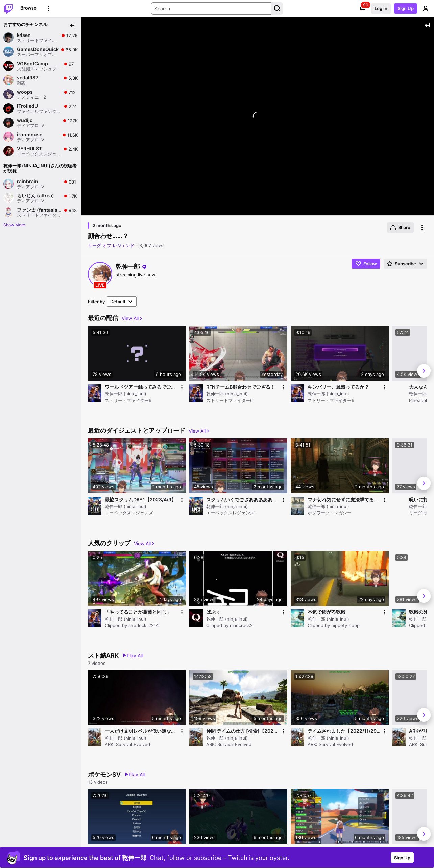The height and width of the screenshot is (868, 434).
Task: Open the user account icon
Action: (426, 8)
